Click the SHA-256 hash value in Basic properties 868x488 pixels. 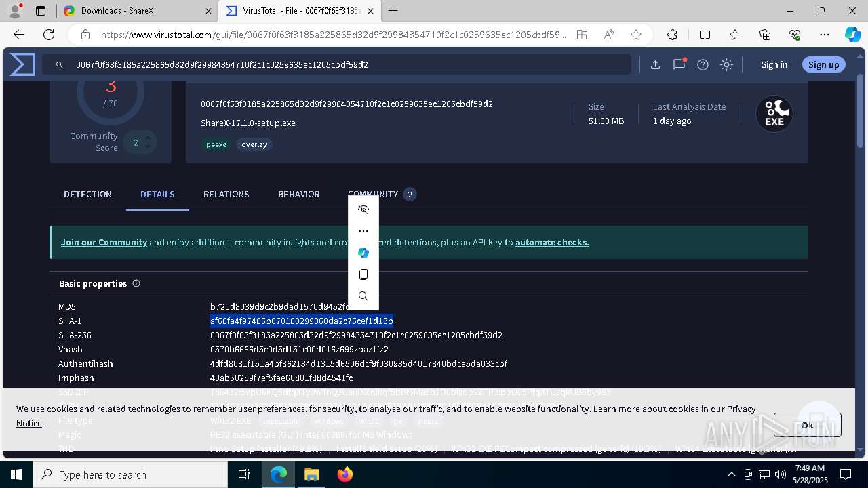point(356,335)
